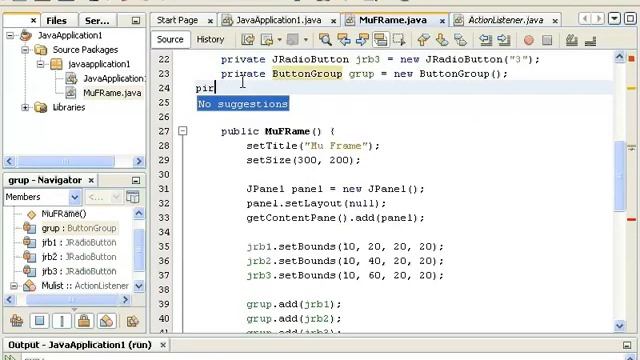This screenshot has width=640, height=360.
Task: Close the Output JavaApplication1 (run) tab
Action: pos(163,345)
